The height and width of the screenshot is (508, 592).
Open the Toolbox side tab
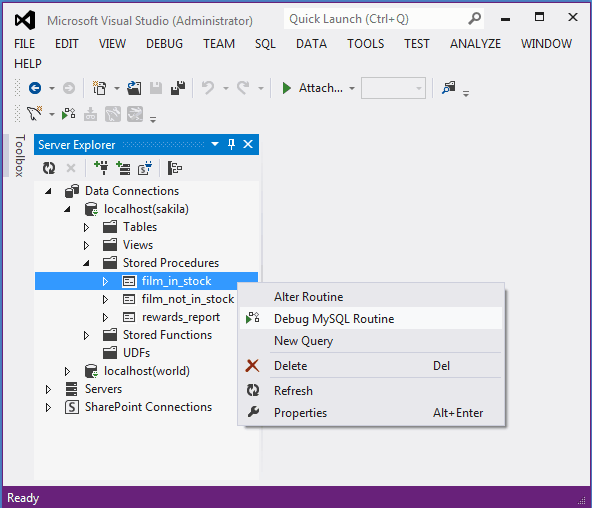coord(19,156)
